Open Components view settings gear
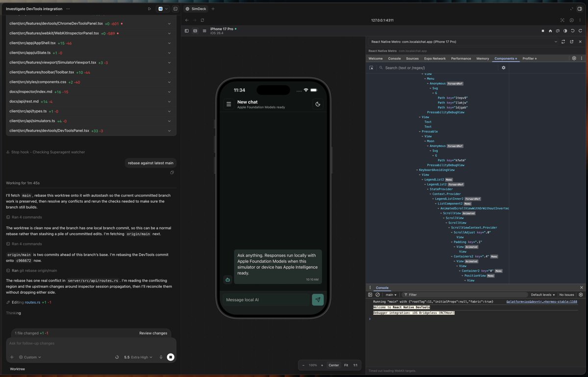Viewport: 588px width, 377px height. click(504, 68)
